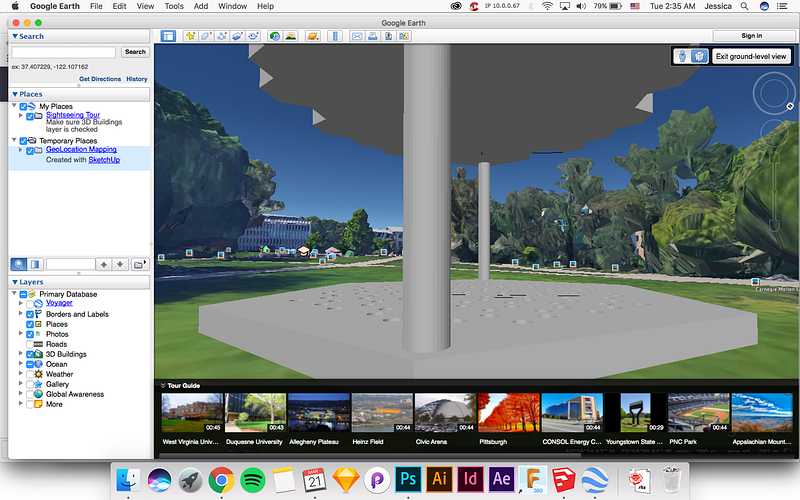Viewport: 800px width, 500px height.
Task: Open the File menu
Action: click(96, 6)
